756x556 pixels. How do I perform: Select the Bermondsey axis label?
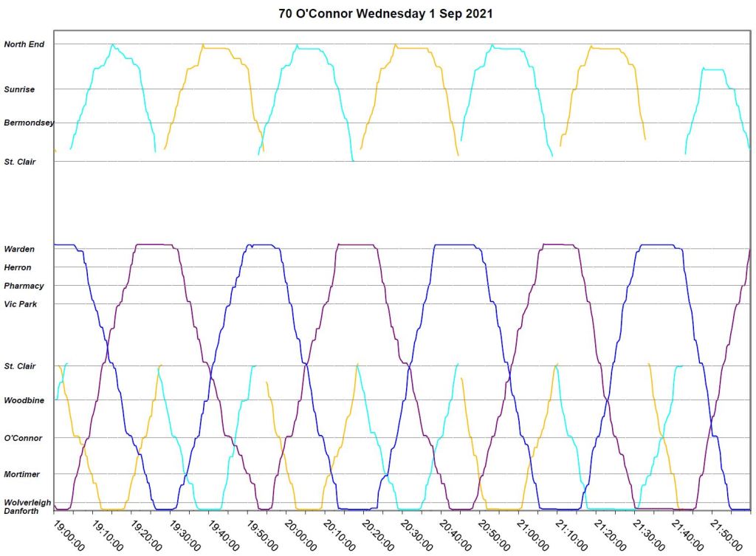click(x=28, y=123)
